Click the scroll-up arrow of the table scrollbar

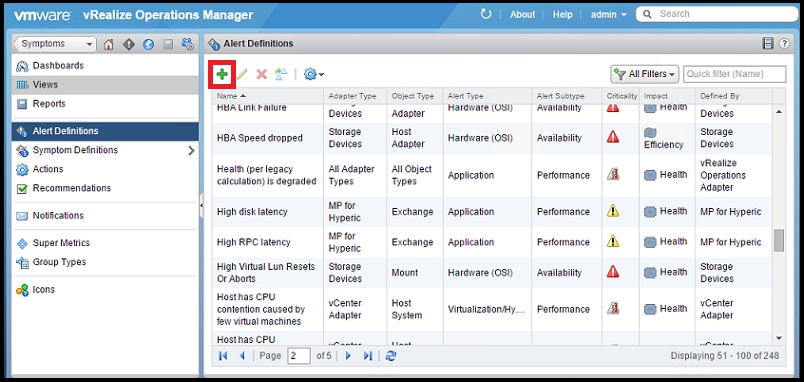(x=779, y=112)
